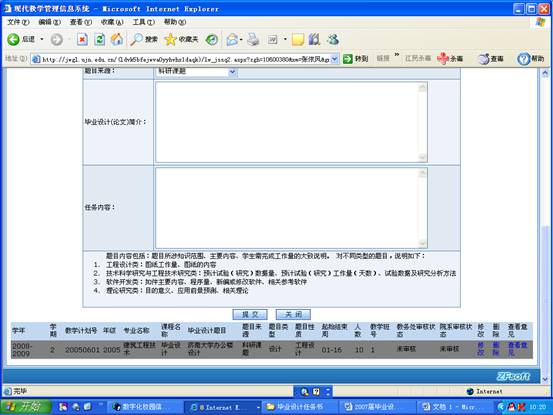Click the 修改 link in table row

point(480,349)
